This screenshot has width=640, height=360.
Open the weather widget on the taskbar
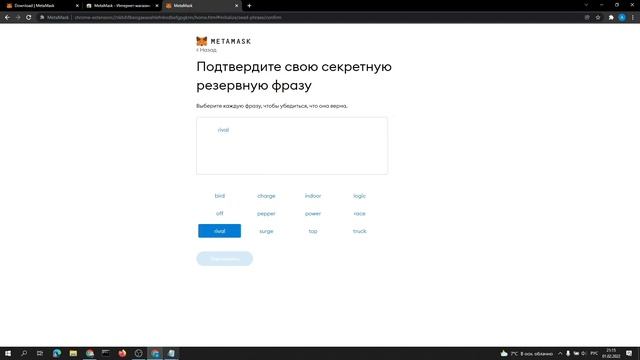pyautogui.click(x=527, y=353)
